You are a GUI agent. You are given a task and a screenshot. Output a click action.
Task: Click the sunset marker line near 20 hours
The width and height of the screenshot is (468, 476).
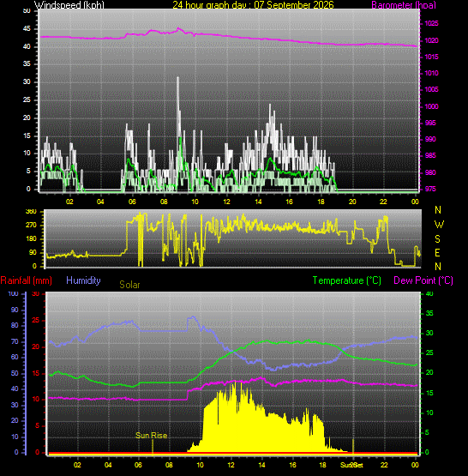click(x=353, y=446)
